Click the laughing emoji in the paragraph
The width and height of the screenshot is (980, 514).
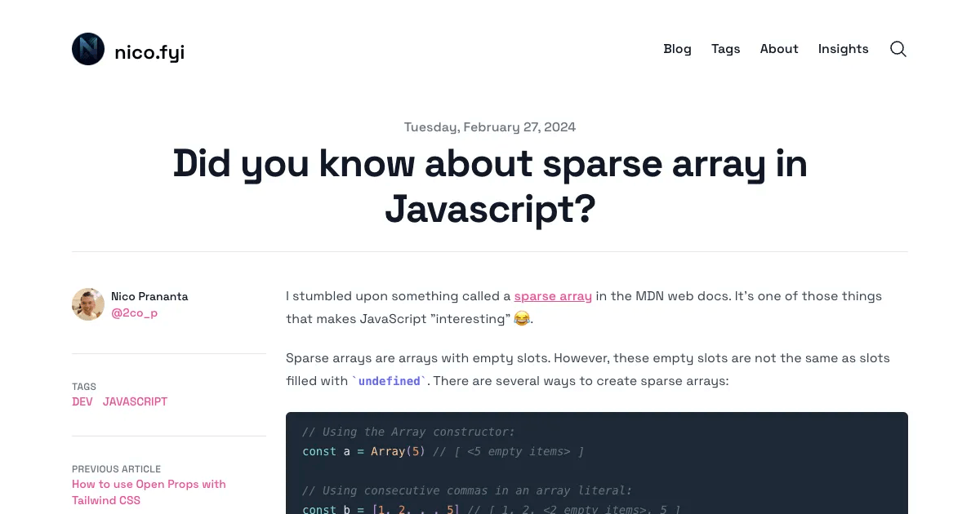[522, 319]
